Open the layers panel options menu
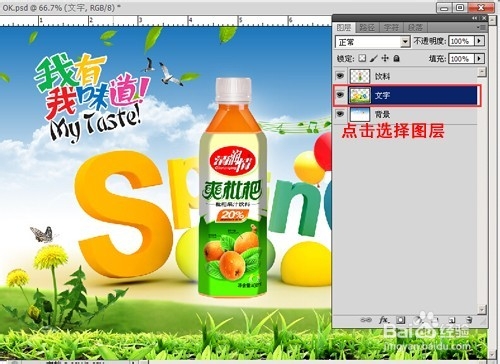The image size is (500, 364). tap(481, 27)
